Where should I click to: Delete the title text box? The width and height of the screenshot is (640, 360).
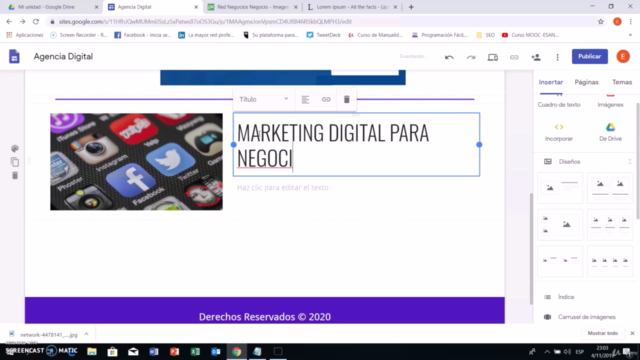pos(347,99)
